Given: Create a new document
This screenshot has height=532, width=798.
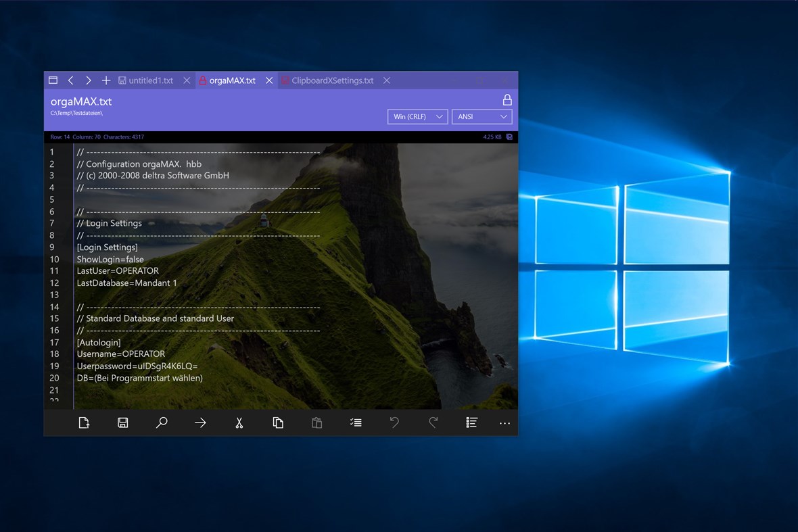Looking at the screenshot, I should click(x=84, y=422).
